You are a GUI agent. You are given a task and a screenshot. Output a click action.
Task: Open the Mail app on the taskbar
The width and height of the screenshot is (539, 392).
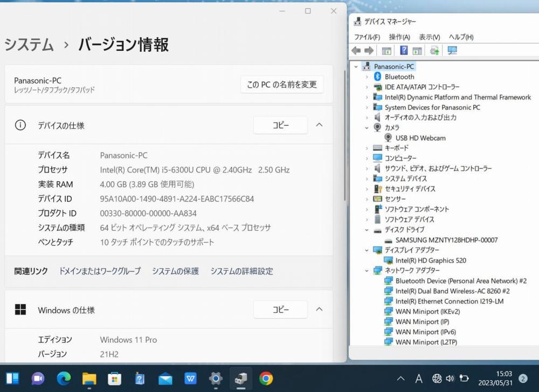point(165,379)
